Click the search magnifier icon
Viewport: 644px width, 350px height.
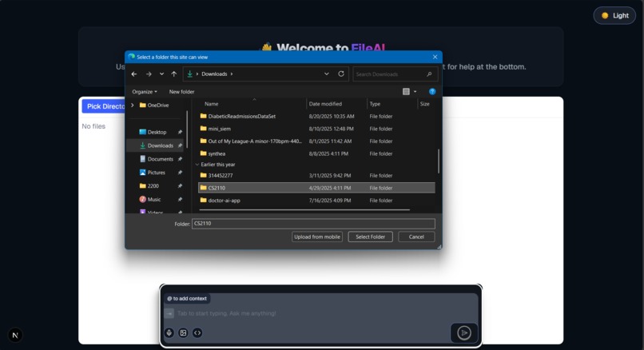(x=429, y=74)
